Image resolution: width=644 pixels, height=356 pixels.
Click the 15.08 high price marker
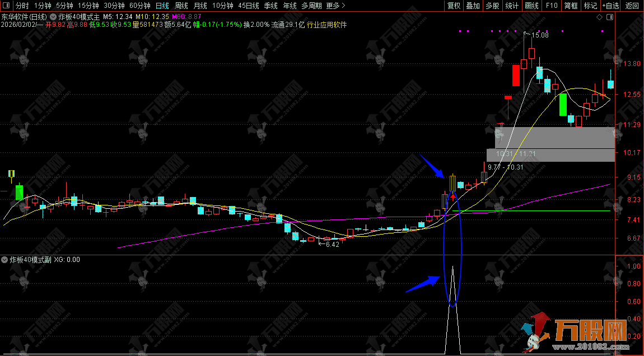[539, 35]
